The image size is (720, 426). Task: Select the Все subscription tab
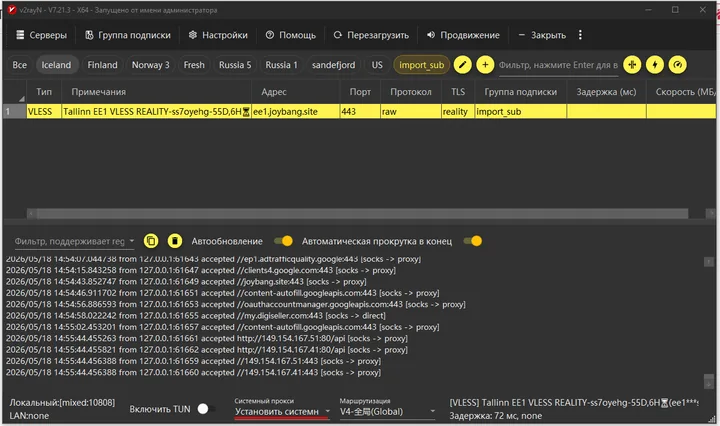19,65
